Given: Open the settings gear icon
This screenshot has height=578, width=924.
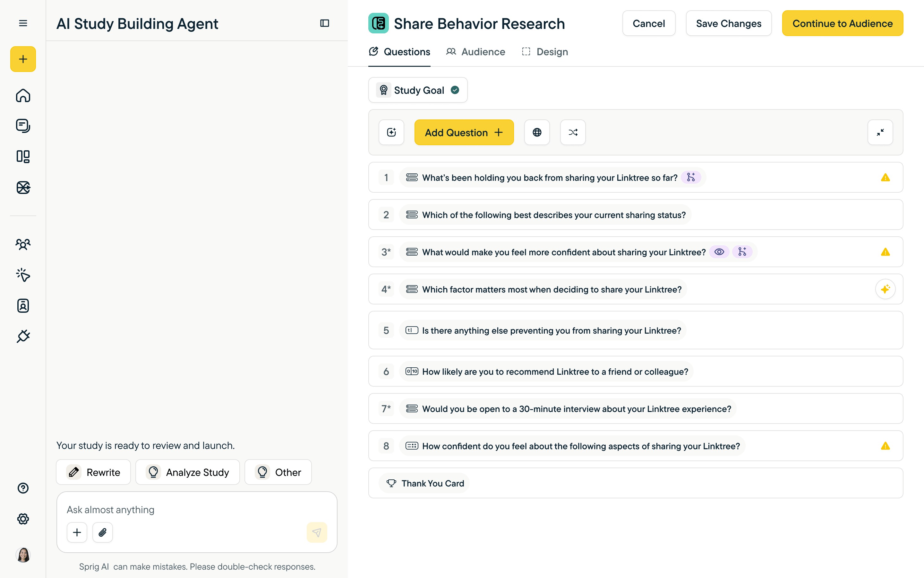Looking at the screenshot, I should (23, 519).
